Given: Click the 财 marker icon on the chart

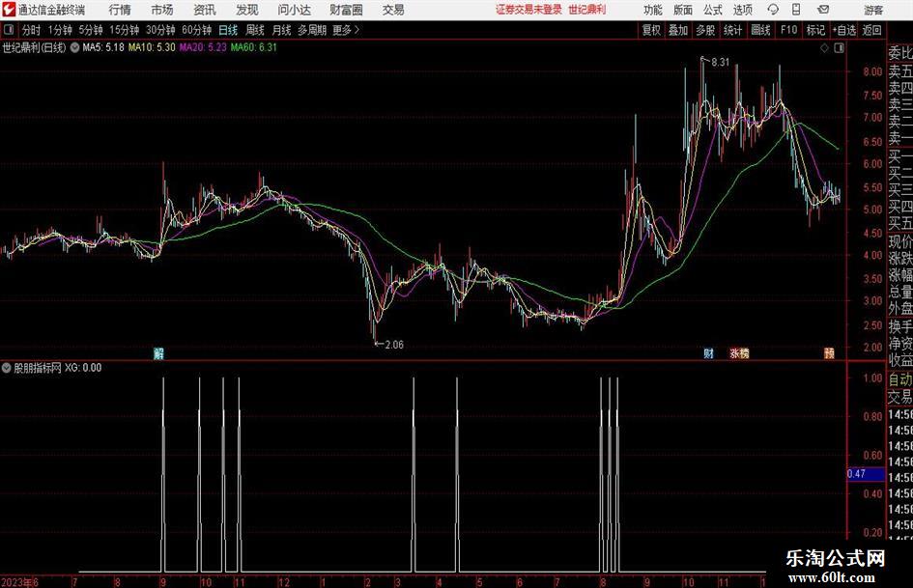Looking at the screenshot, I should (708, 353).
